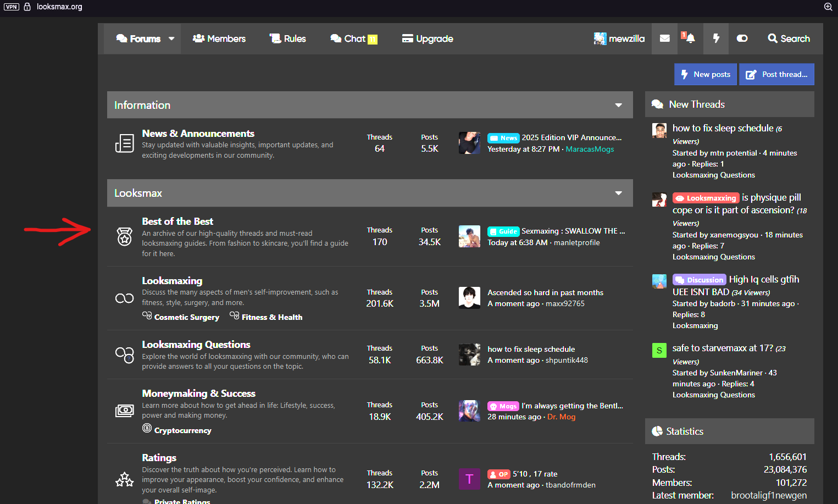This screenshot has width=838, height=504.
Task: Collapse the Looksmax category section
Action: coord(618,193)
